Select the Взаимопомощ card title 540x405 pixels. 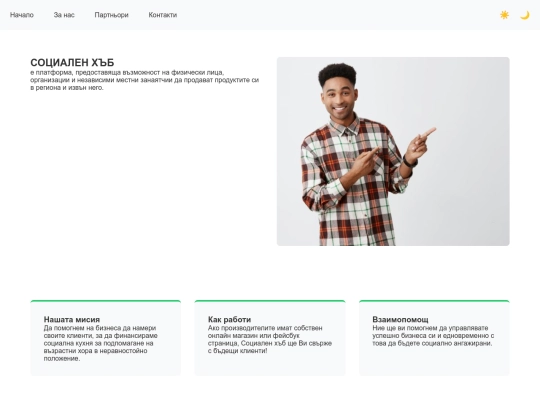(x=400, y=319)
